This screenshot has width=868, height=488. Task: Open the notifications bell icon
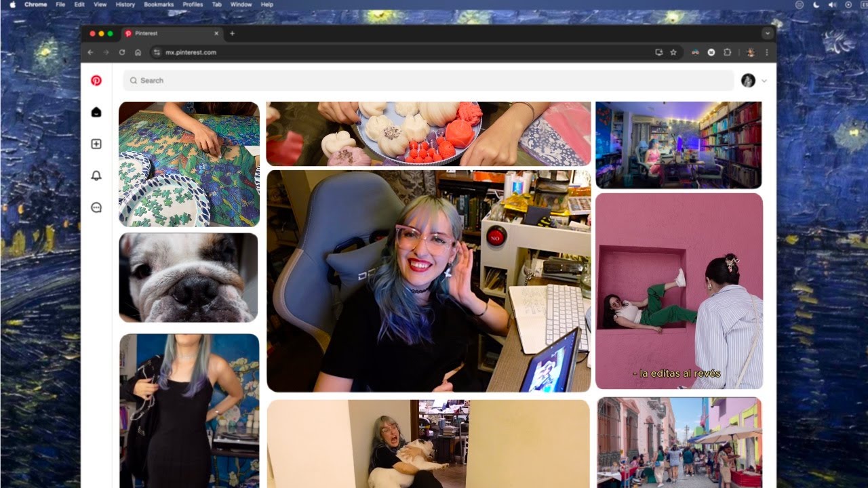pos(96,176)
